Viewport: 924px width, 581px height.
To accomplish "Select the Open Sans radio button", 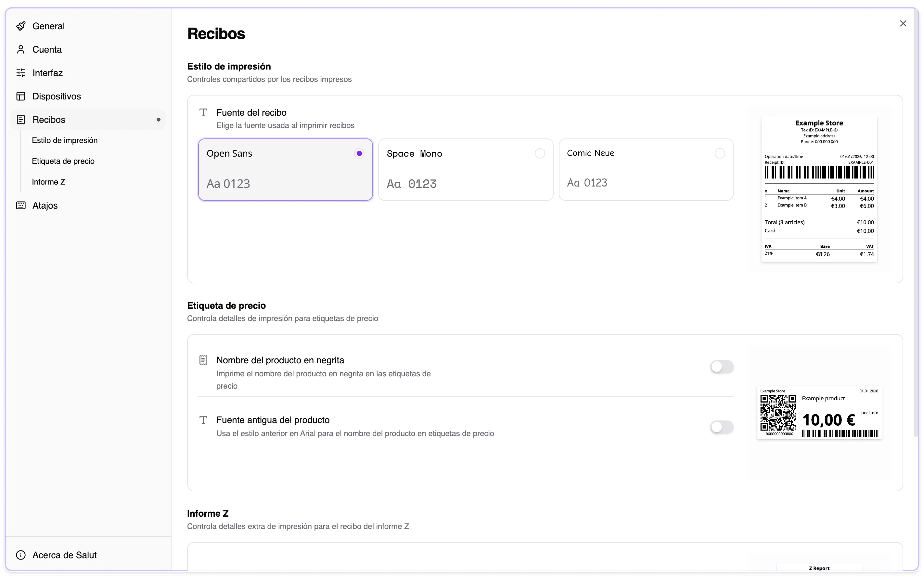I will (x=359, y=153).
